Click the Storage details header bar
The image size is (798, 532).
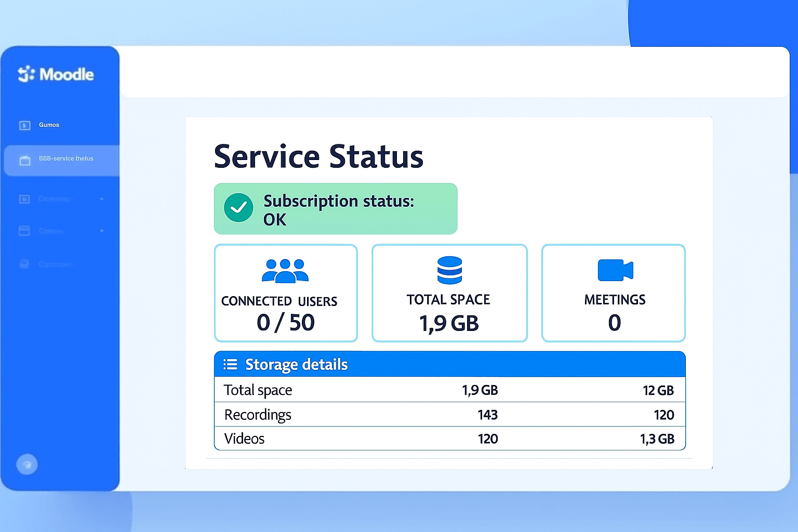[x=449, y=364]
